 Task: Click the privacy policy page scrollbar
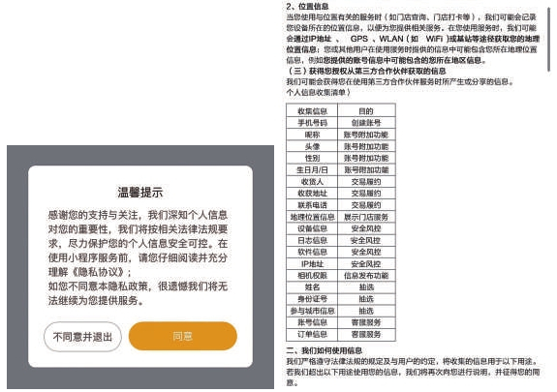(x=549, y=40)
